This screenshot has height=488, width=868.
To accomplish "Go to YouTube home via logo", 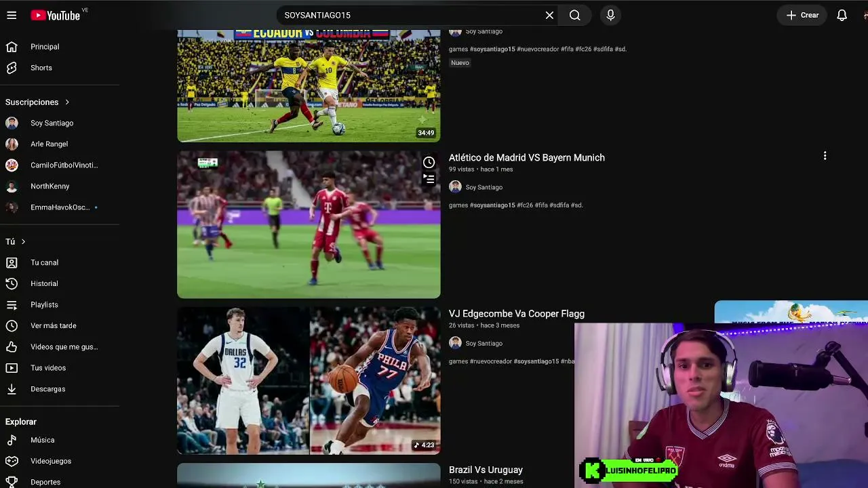I will [56, 15].
